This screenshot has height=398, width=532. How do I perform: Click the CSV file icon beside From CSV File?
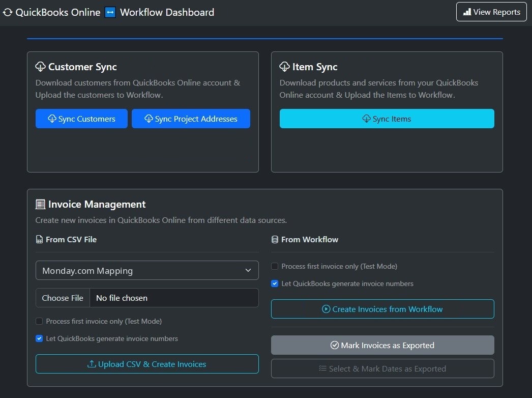(x=39, y=239)
